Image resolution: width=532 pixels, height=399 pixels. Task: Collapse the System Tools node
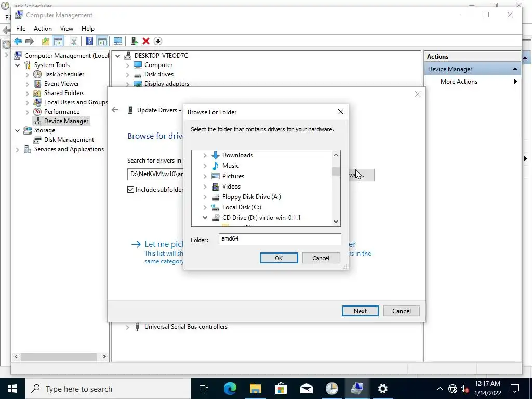point(18,65)
